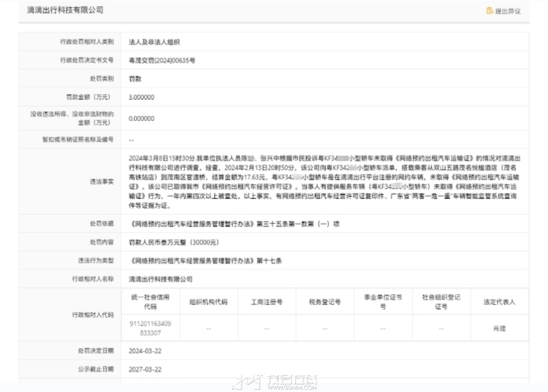Click the 提出异议 icon at top right
The width and height of the screenshot is (548, 392).
[490, 11]
